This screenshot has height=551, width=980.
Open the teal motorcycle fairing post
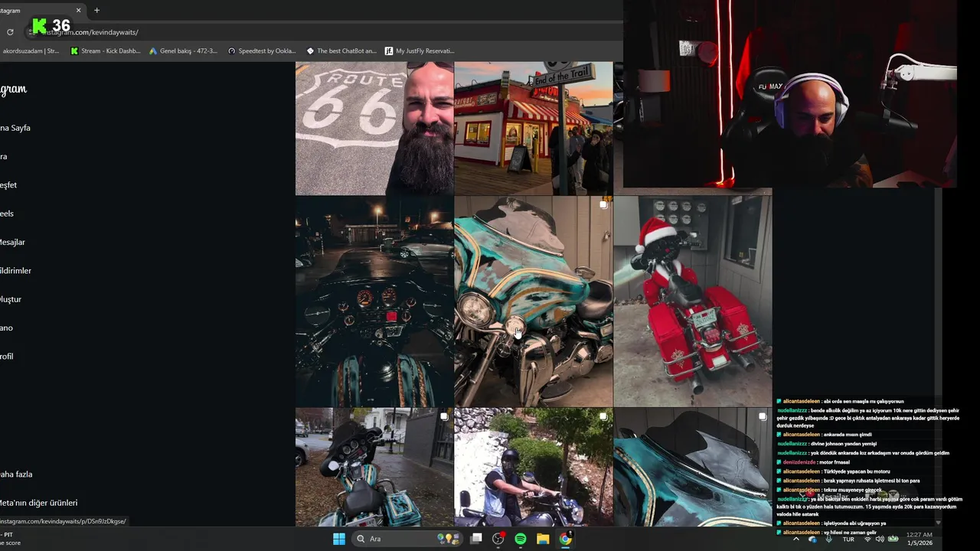tap(534, 302)
